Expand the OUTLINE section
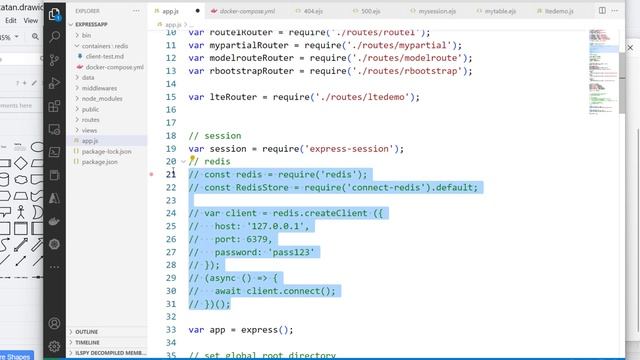The height and width of the screenshot is (360, 640). tap(87, 332)
